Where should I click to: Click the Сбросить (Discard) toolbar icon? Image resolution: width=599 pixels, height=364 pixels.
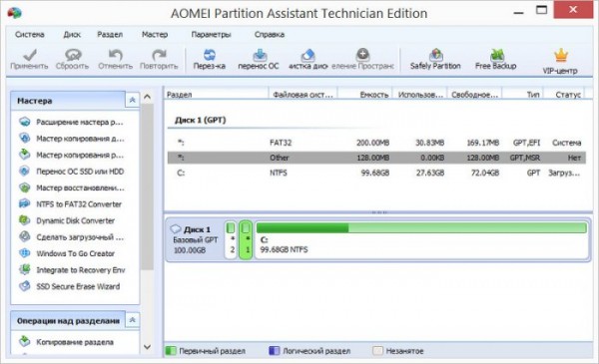click(73, 55)
